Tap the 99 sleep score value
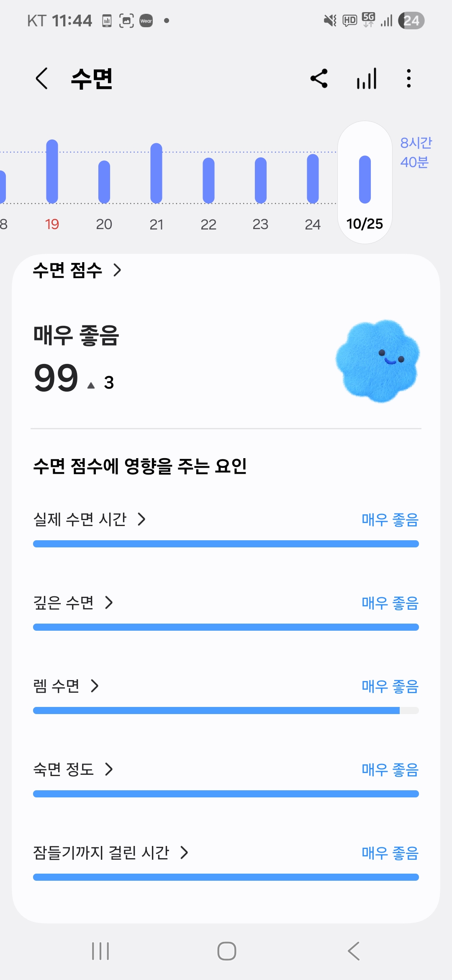The image size is (452, 980). [x=56, y=378]
